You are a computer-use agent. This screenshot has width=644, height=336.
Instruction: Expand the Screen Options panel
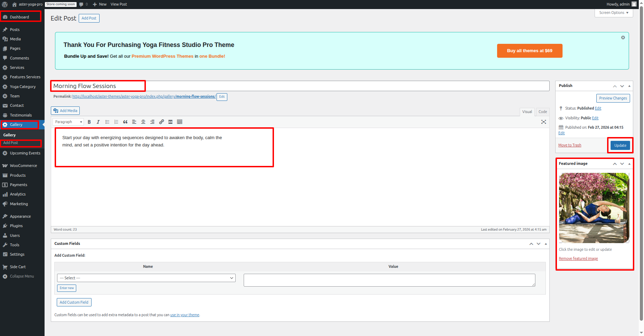[613, 13]
